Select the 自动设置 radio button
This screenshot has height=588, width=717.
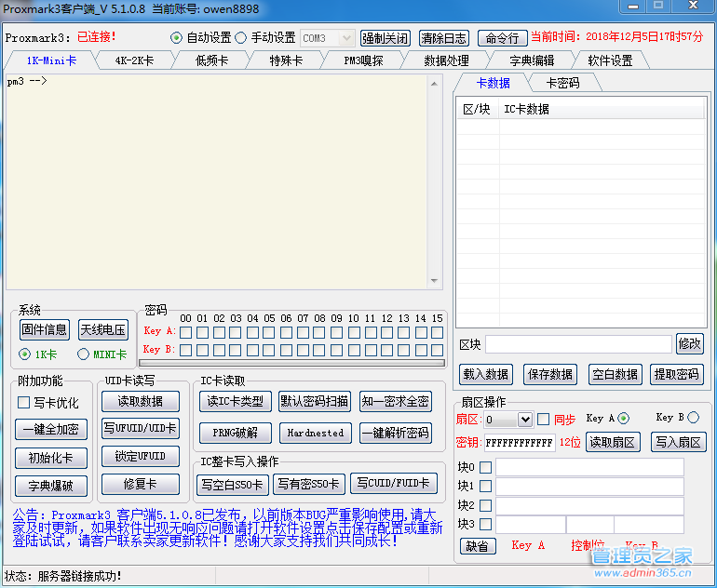[x=176, y=38]
